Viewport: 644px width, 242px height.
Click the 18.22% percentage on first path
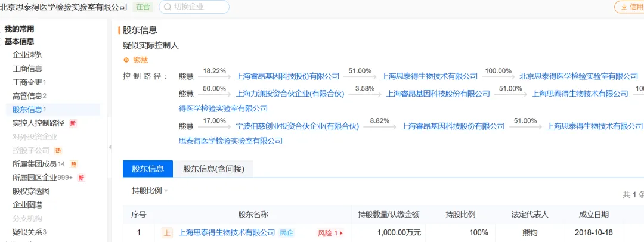pyautogui.click(x=215, y=71)
